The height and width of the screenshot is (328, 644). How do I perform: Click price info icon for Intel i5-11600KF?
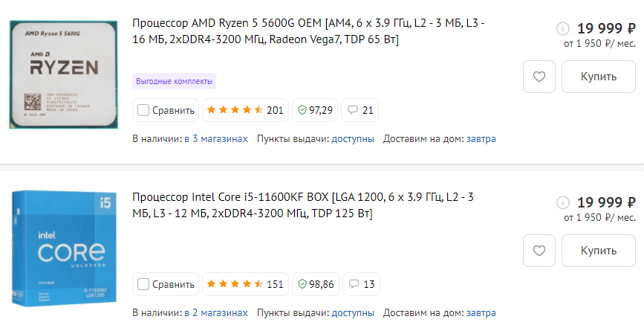[x=562, y=202]
